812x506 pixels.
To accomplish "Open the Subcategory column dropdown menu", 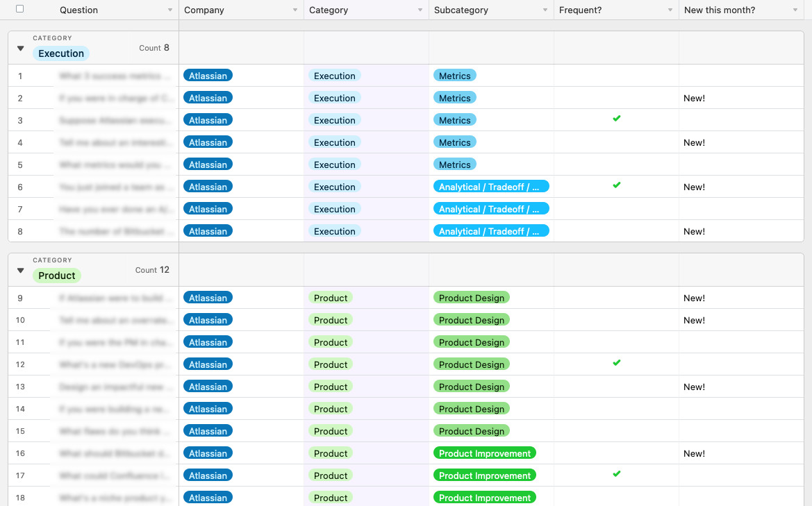I will click(x=546, y=10).
